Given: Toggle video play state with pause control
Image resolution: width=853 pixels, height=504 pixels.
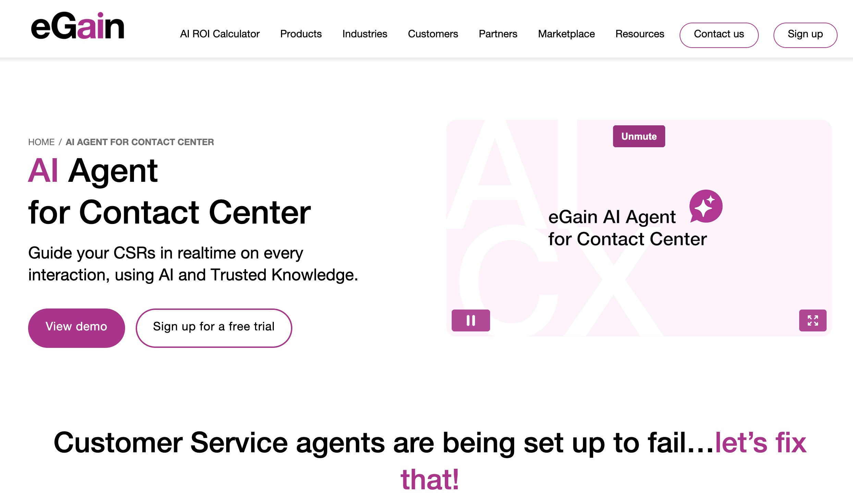Looking at the screenshot, I should point(470,320).
